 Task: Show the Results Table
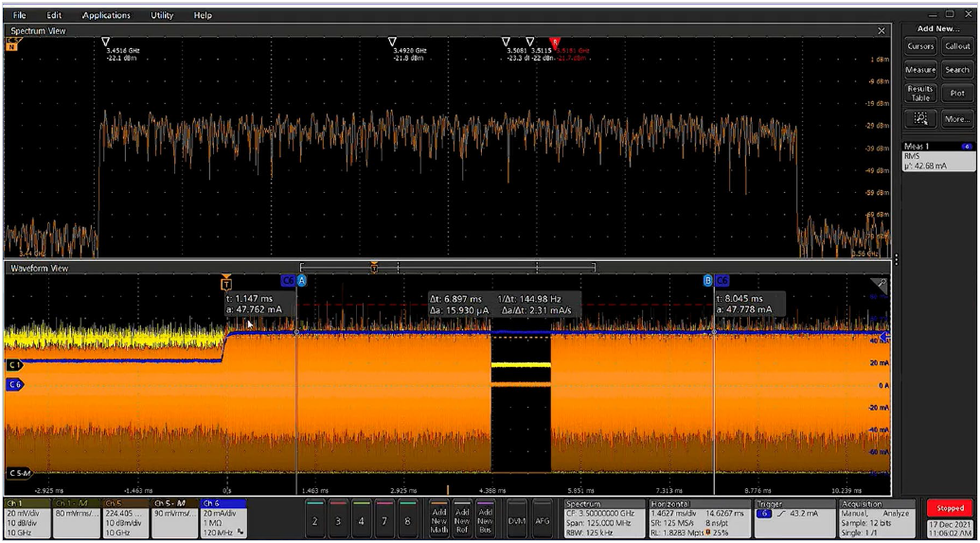(920, 93)
